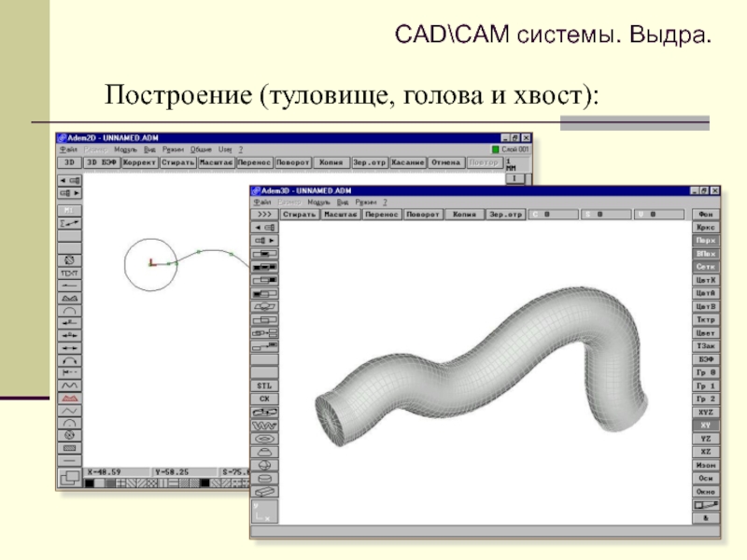Toggle the XY view plane button
This screenshot has height=560, width=747.
click(x=705, y=425)
